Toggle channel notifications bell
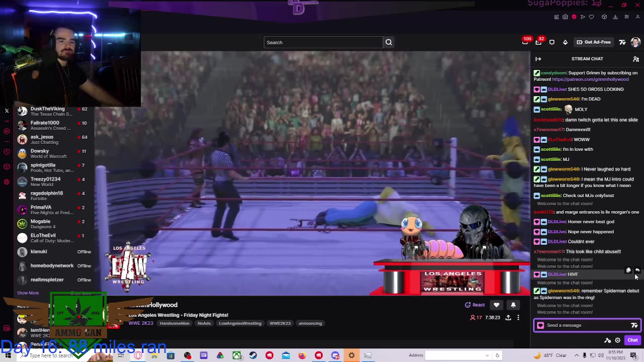The image size is (644, 362). coord(513,305)
